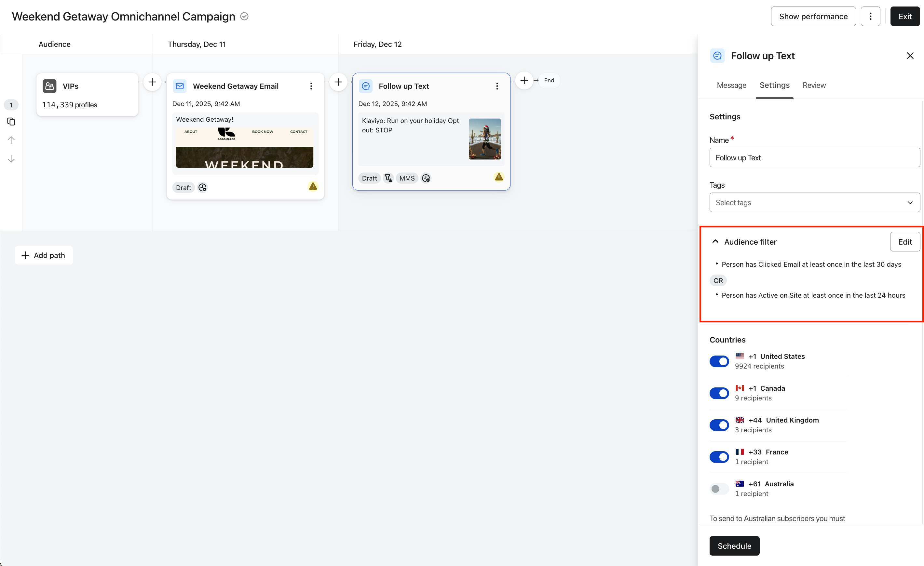Enable the Australia country toggle
The height and width of the screenshot is (566, 924).
(719, 489)
